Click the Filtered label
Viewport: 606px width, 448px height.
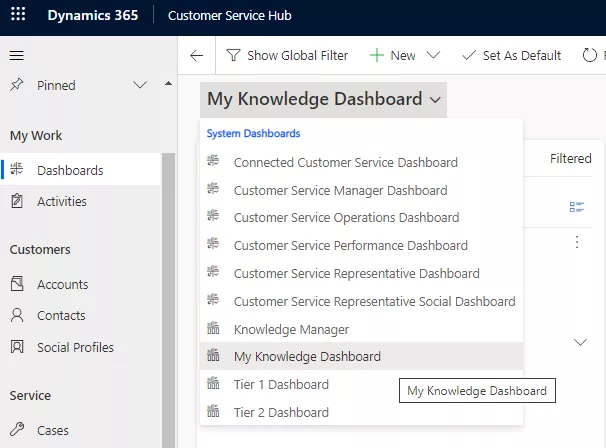(x=570, y=158)
